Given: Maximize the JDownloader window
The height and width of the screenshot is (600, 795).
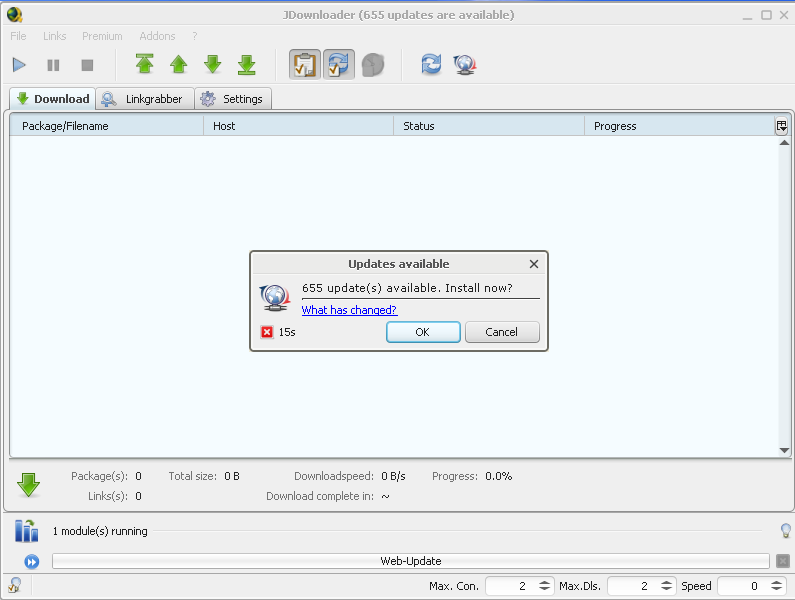Looking at the screenshot, I should [767, 15].
